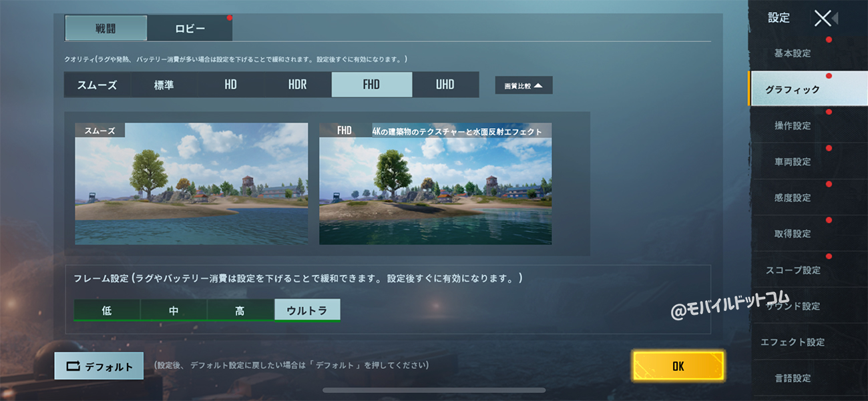Image resolution: width=868 pixels, height=401 pixels.
Task: Close settings with the X icon
Action: [824, 19]
